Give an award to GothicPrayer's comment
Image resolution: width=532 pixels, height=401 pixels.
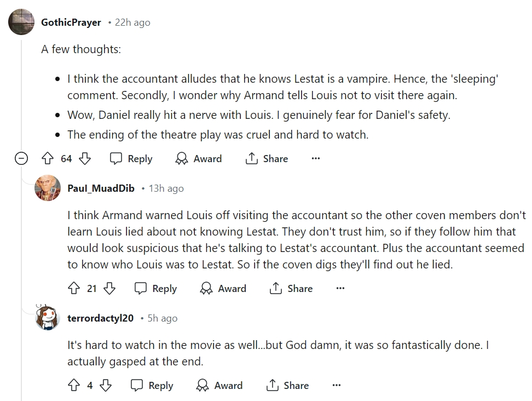[198, 159]
